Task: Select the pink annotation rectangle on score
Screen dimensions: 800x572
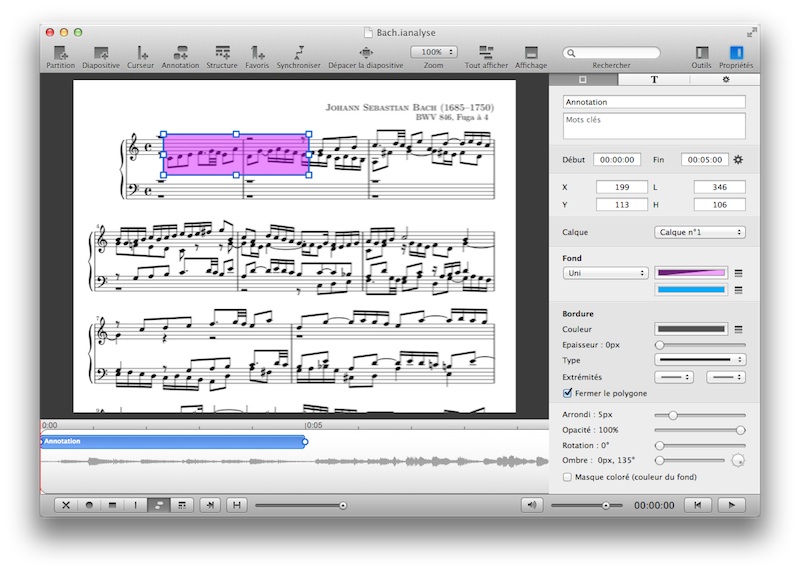Action: [x=236, y=155]
